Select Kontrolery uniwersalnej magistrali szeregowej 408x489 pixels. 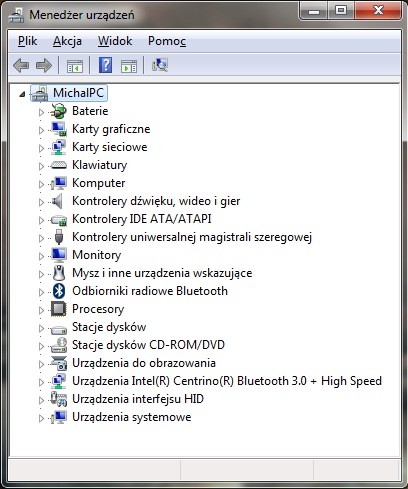[192, 237]
